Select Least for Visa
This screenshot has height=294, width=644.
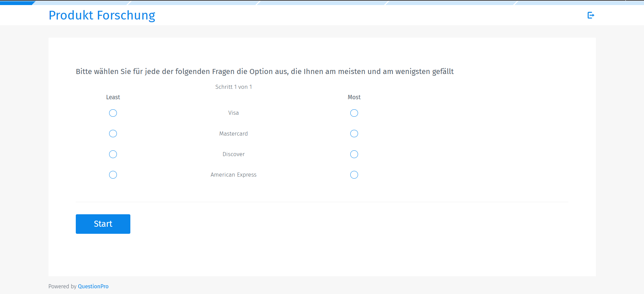[113, 113]
